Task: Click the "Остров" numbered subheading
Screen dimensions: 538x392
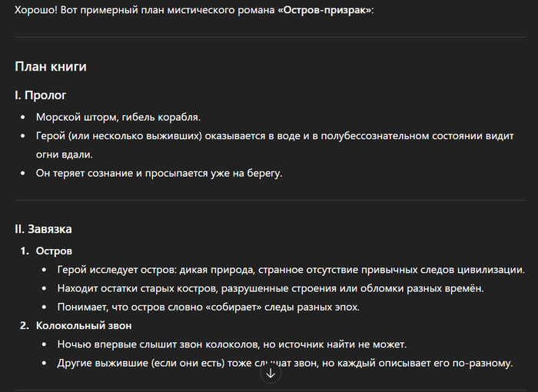Action: point(54,251)
